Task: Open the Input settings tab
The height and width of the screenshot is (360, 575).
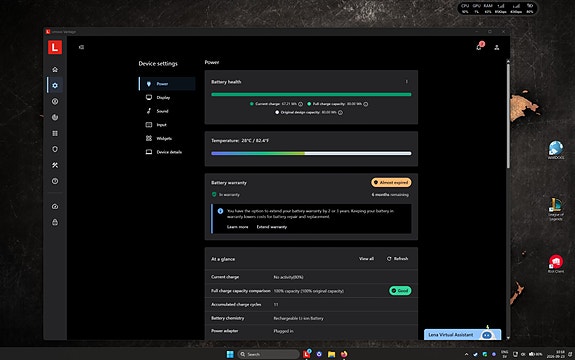Action: click(167, 125)
